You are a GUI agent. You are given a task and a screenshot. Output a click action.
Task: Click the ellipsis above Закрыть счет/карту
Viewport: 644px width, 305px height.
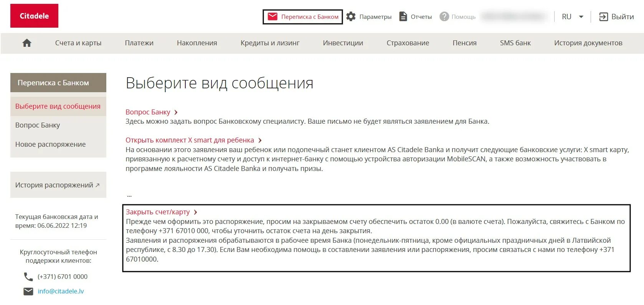pyautogui.click(x=129, y=196)
